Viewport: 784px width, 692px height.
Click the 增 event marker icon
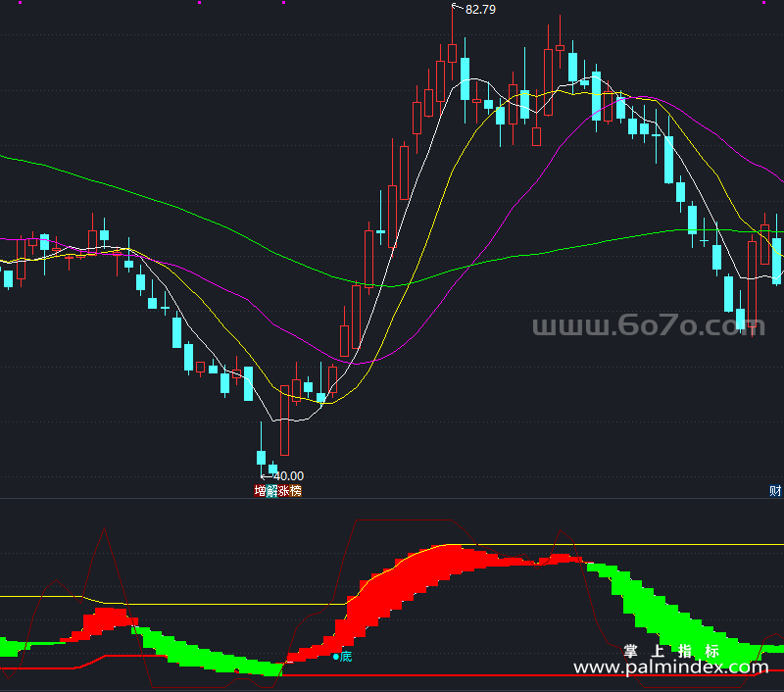260,491
